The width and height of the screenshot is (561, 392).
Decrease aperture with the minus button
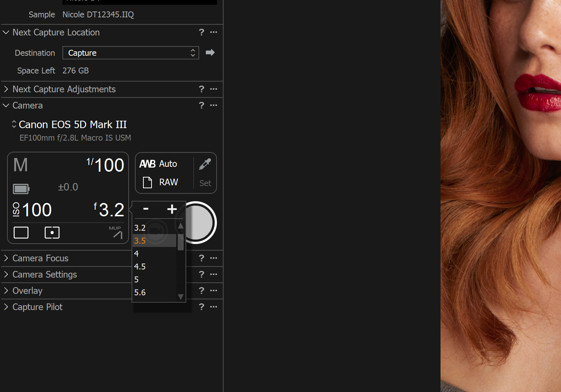coord(146,209)
